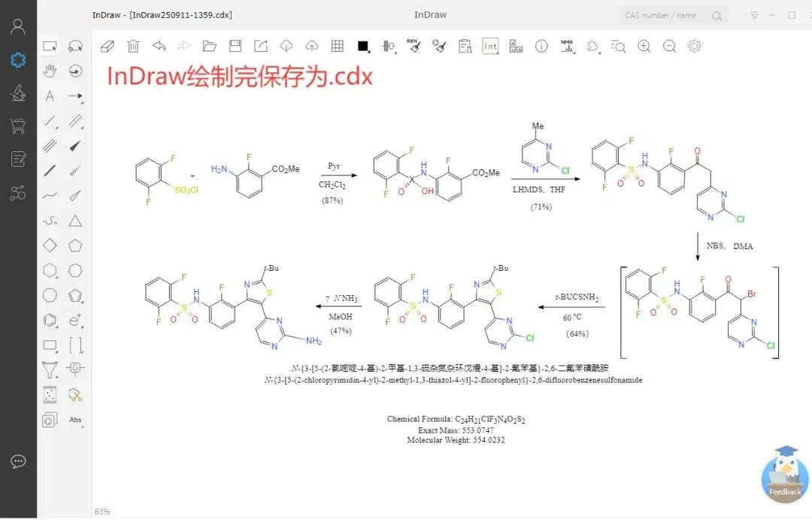Open the shopping cart section
This screenshot has height=520, width=812.
(x=19, y=125)
